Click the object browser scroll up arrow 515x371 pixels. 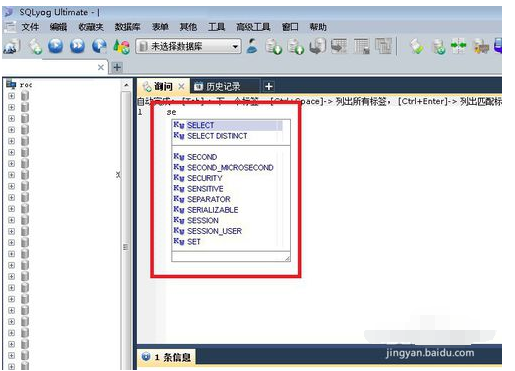(126, 85)
